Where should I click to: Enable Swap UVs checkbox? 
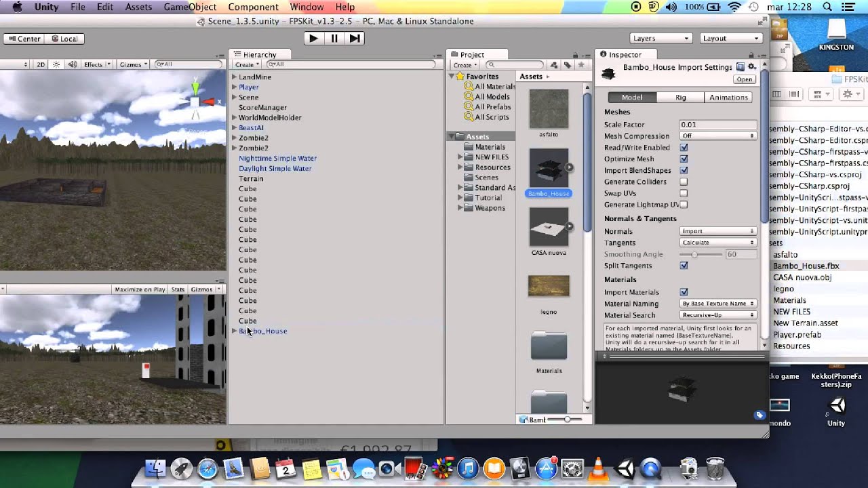pyautogui.click(x=684, y=193)
